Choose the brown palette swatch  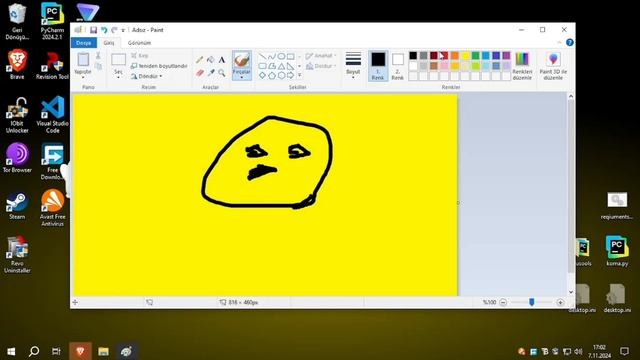[x=434, y=66]
